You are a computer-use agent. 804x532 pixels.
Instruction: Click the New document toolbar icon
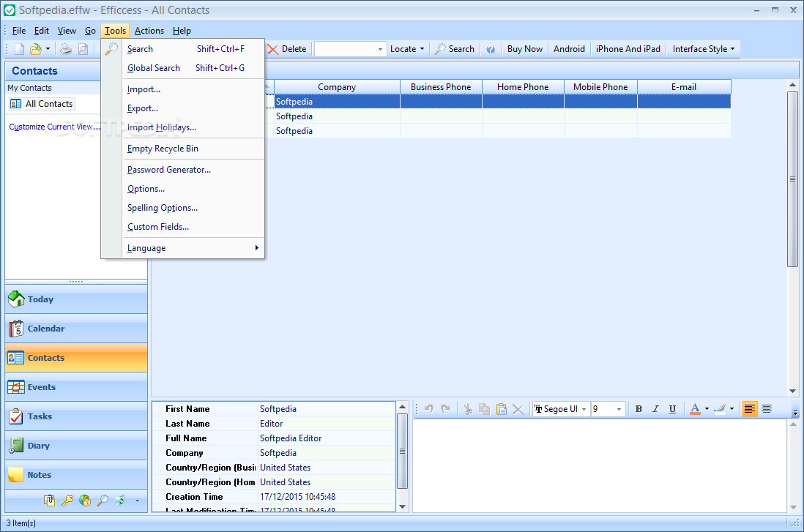point(20,49)
